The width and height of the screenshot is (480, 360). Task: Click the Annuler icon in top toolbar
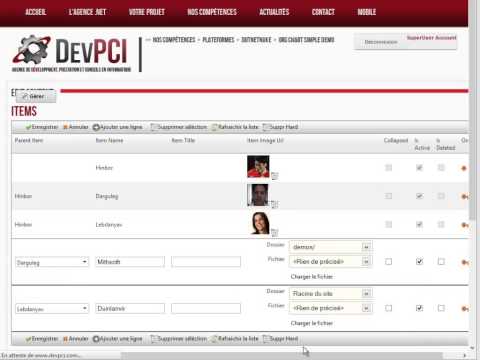click(x=65, y=127)
